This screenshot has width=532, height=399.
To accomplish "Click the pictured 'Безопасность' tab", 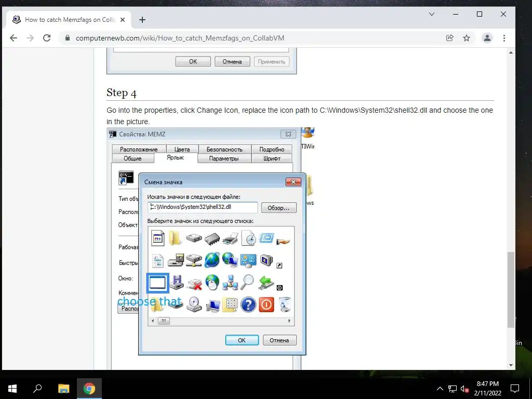I will tap(224, 149).
